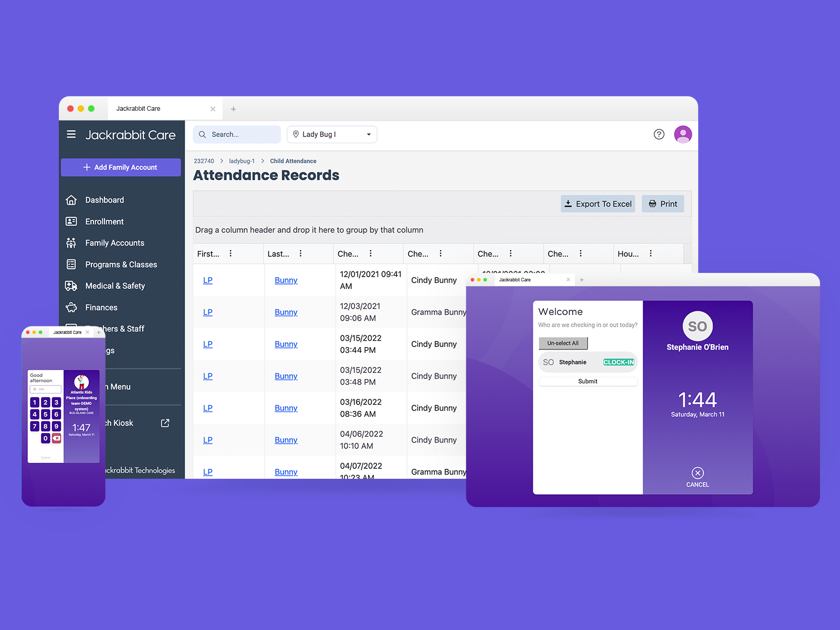Open breadcrumb link 232740
This screenshot has height=630, width=840.
click(x=204, y=161)
